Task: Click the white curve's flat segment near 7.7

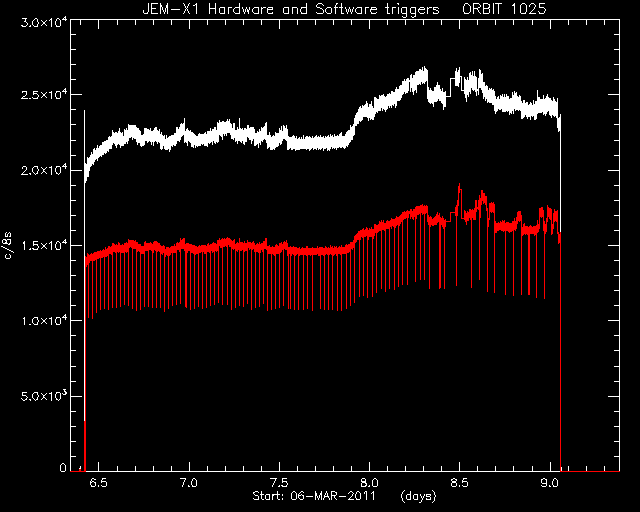Action: [316, 142]
